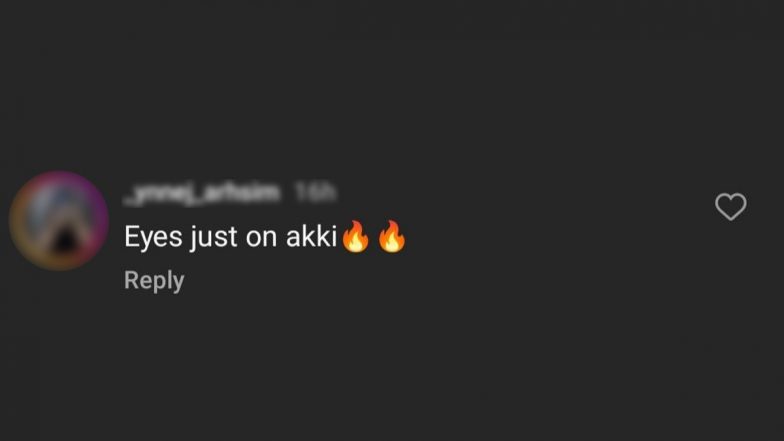Image resolution: width=784 pixels, height=441 pixels.
Task: Open commenter profile via the blurred handle text
Action: coord(202,192)
